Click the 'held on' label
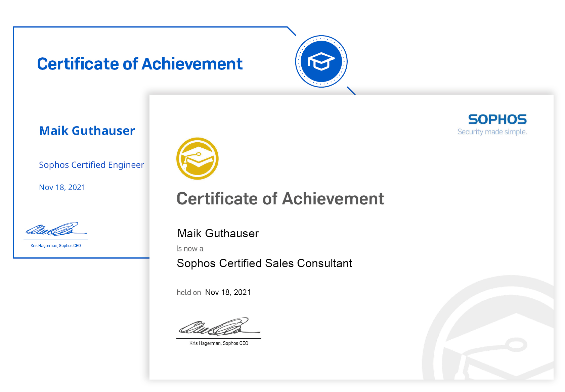565x392 pixels. click(x=189, y=292)
